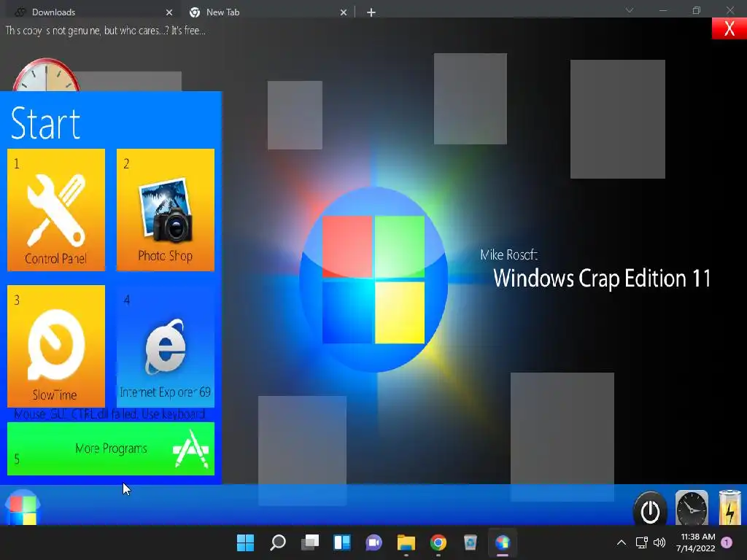Open File Explorer from taskbar

(406, 542)
